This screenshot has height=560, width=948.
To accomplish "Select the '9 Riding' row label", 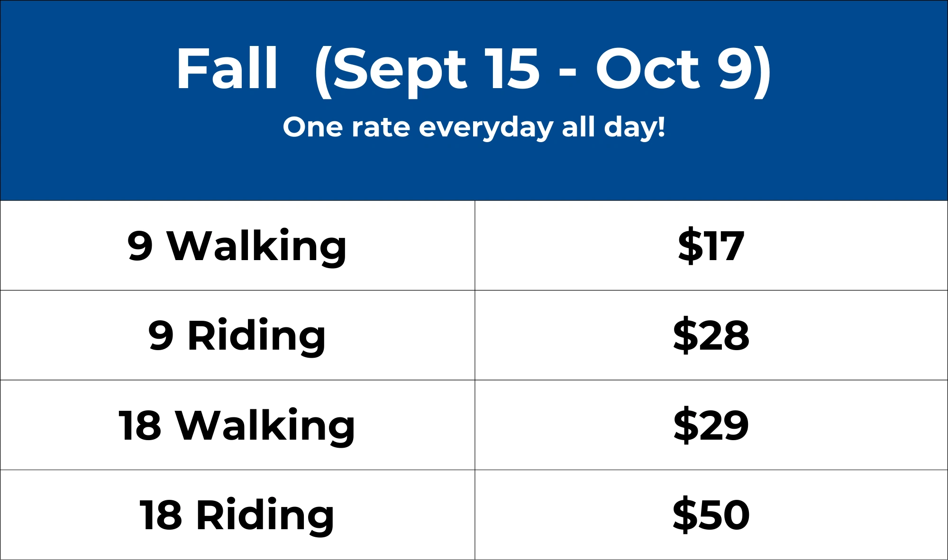I will tap(237, 335).
